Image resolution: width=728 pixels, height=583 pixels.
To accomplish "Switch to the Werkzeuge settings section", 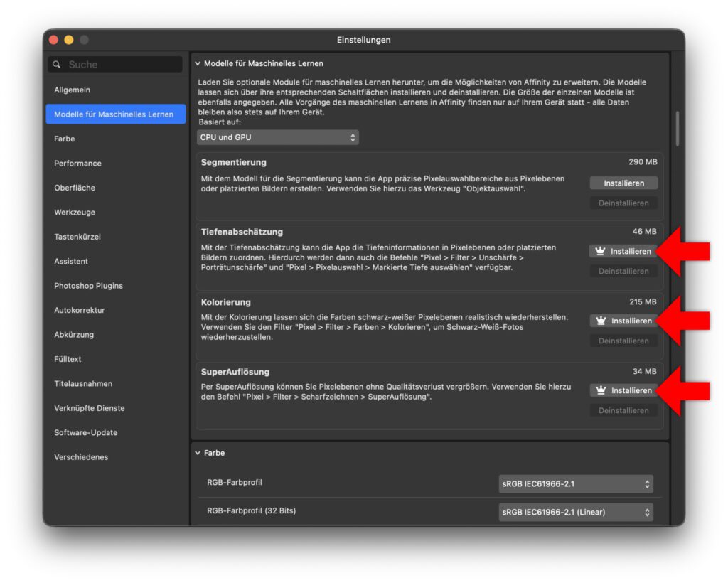I will tap(75, 212).
